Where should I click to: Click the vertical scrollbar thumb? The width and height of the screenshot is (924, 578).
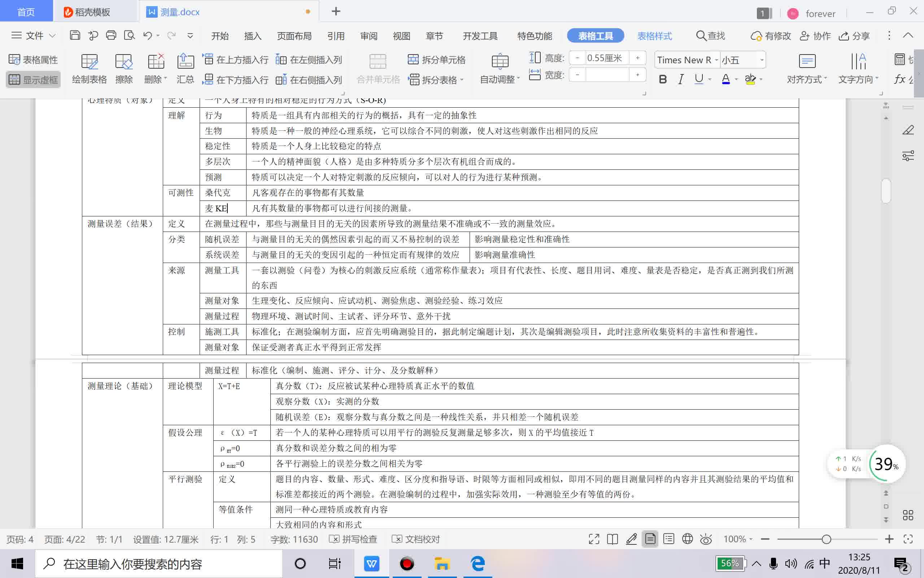click(x=886, y=191)
